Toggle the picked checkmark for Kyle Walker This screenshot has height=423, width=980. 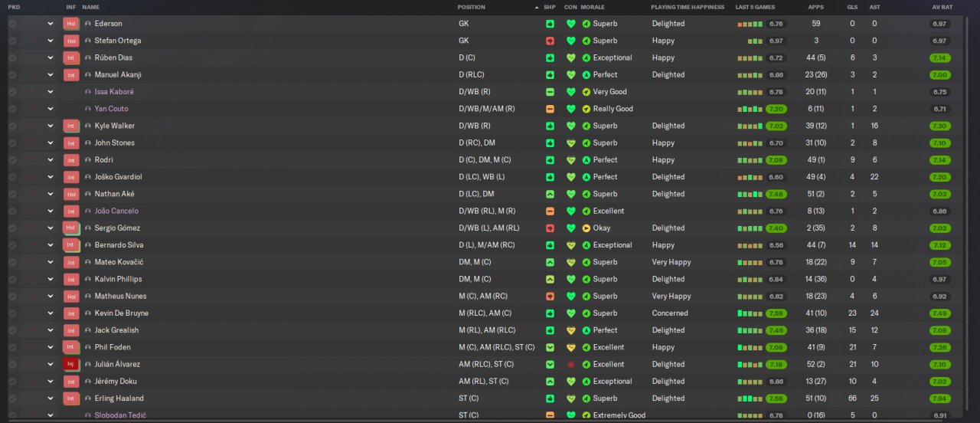click(x=12, y=126)
